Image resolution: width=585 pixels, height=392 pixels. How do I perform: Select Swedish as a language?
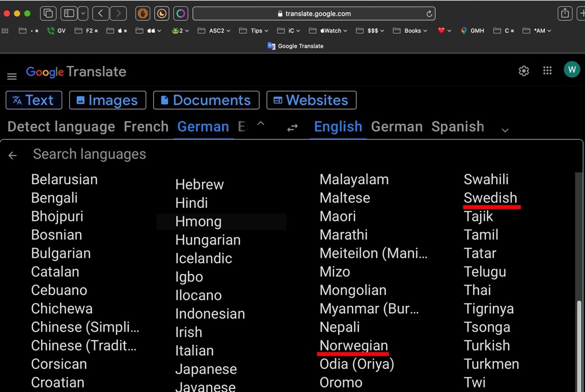(x=490, y=197)
